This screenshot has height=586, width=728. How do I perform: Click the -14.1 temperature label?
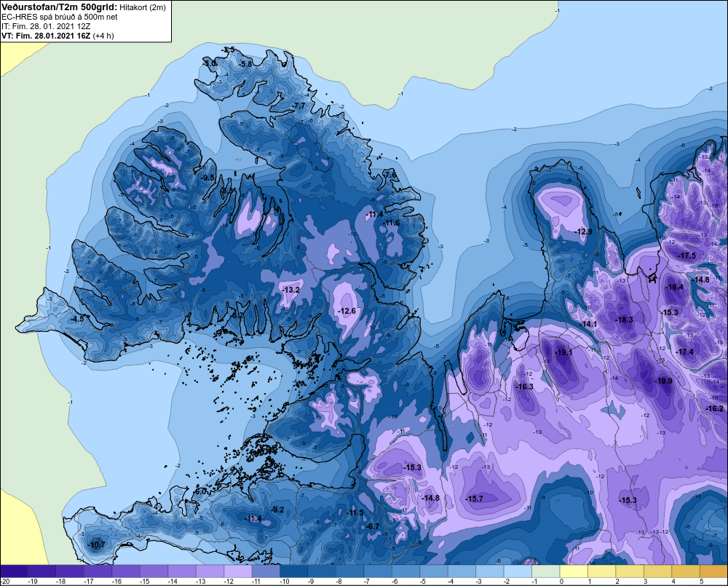click(x=589, y=324)
